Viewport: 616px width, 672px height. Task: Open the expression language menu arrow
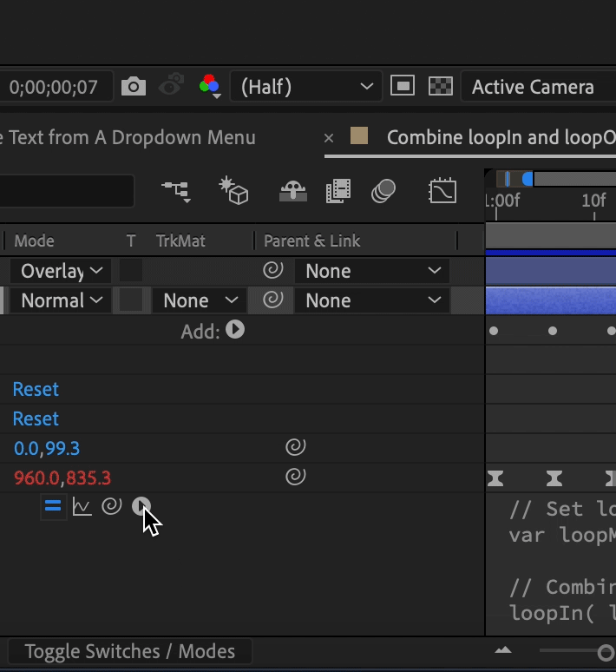click(x=141, y=506)
